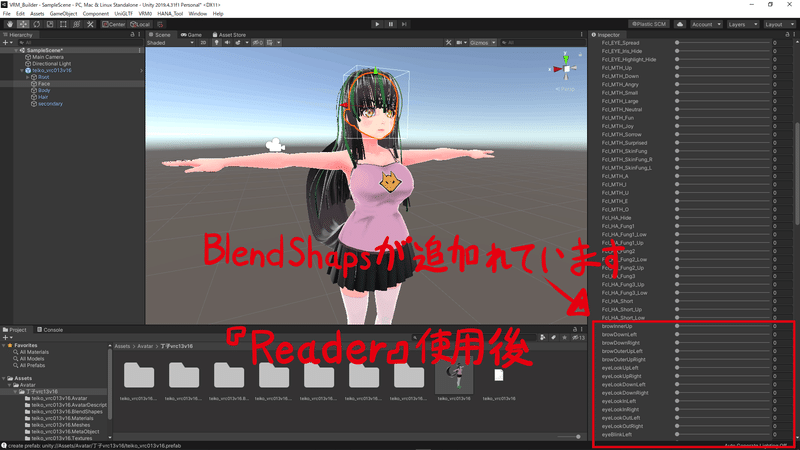Click the red X axis of orientation gizmo
Viewport: 800px width, 450px height.
coord(556,69)
